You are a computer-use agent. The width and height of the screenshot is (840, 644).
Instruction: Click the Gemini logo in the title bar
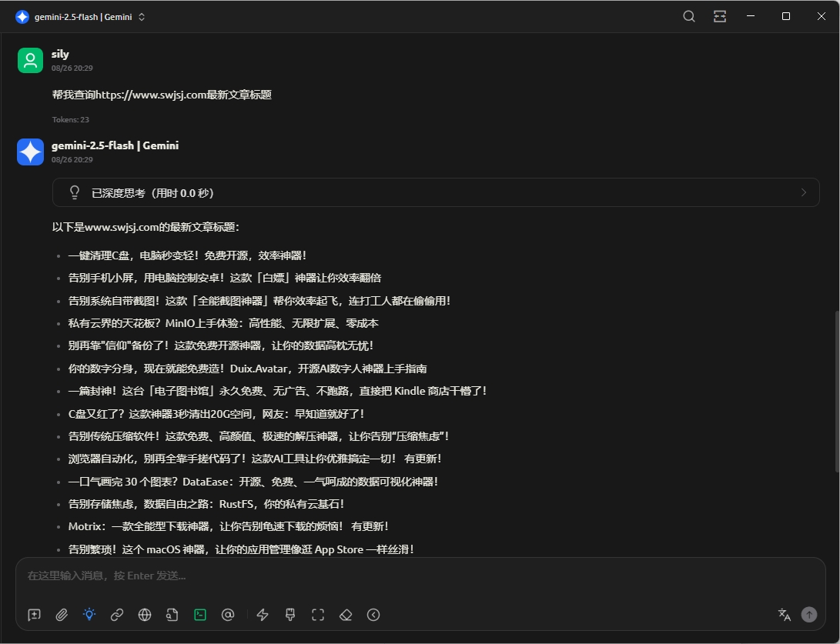tap(22, 17)
